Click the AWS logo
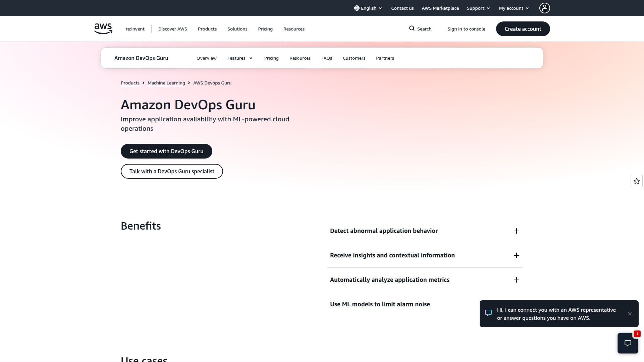The image size is (644, 362). [x=103, y=29]
